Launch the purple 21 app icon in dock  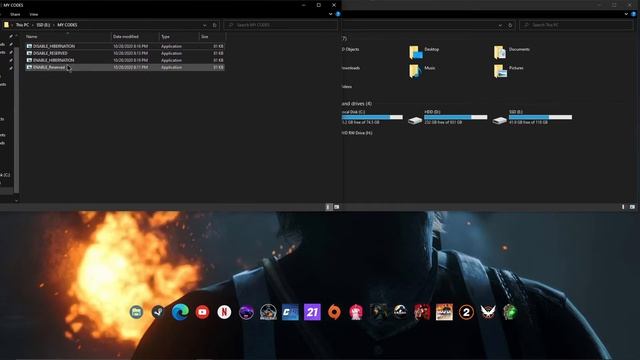(x=312, y=312)
